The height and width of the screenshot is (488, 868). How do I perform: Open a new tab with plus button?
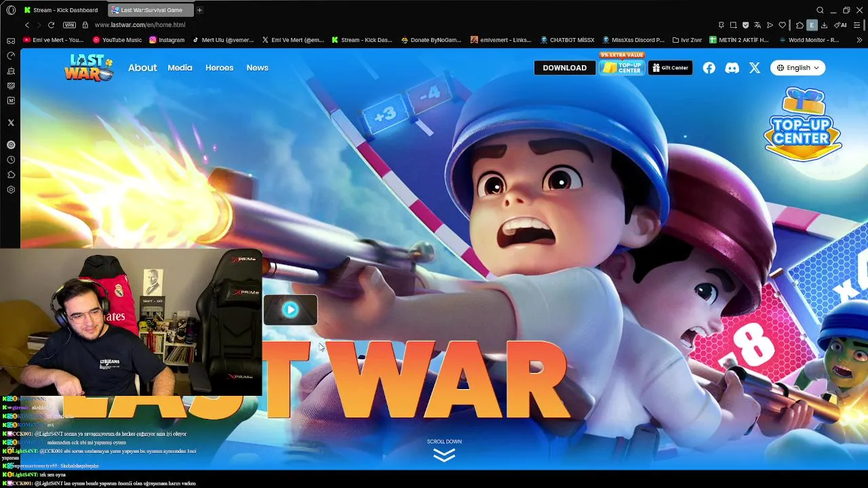pyautogui.click(x=199, y=10)
